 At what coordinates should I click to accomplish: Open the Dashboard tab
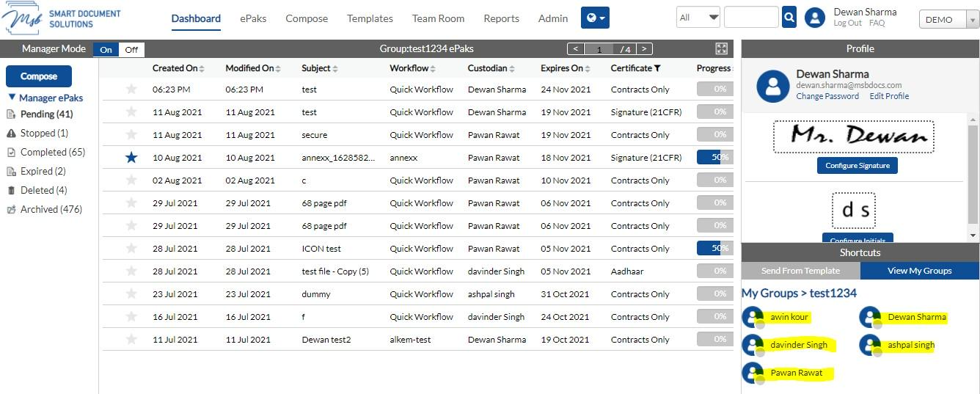pos(196,18)
